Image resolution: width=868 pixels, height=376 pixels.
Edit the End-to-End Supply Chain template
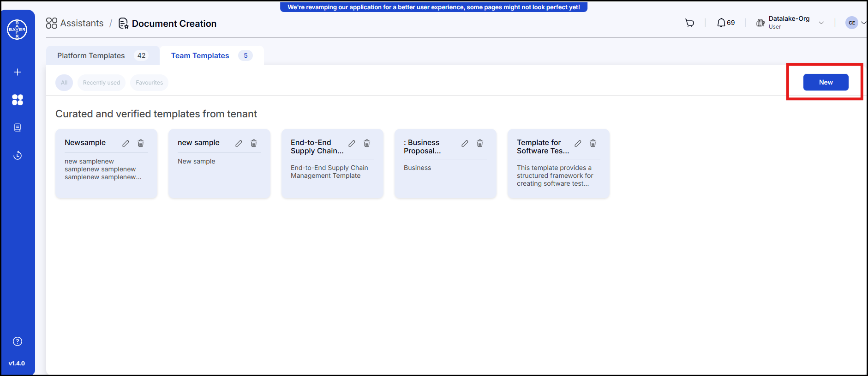click(x=352, y=143)
